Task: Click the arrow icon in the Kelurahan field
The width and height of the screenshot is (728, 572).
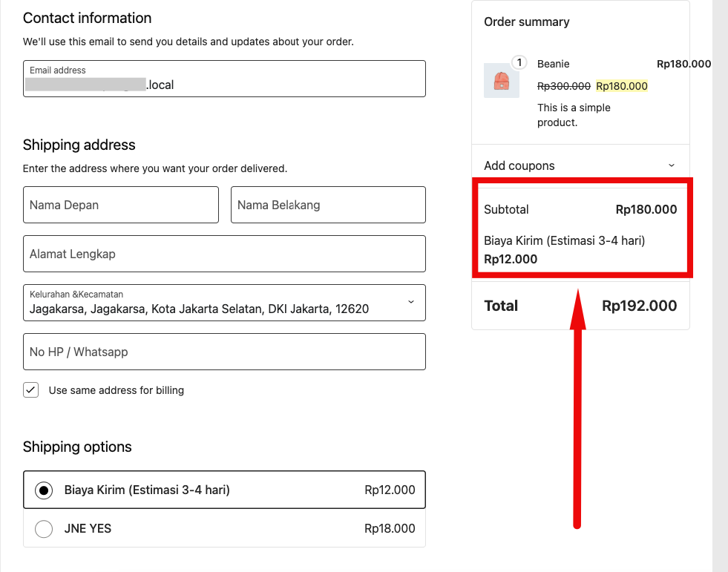Action: [x=411, y=302]
